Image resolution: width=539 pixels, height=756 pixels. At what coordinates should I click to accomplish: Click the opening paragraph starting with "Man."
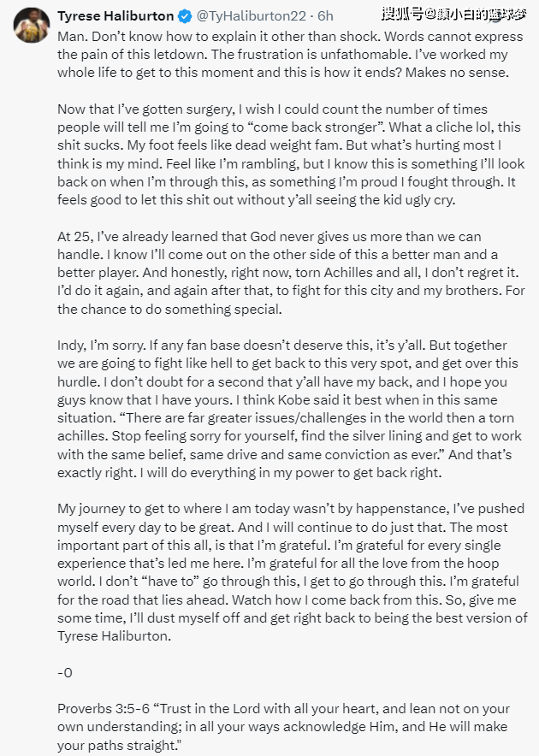[x=282, y=56]
